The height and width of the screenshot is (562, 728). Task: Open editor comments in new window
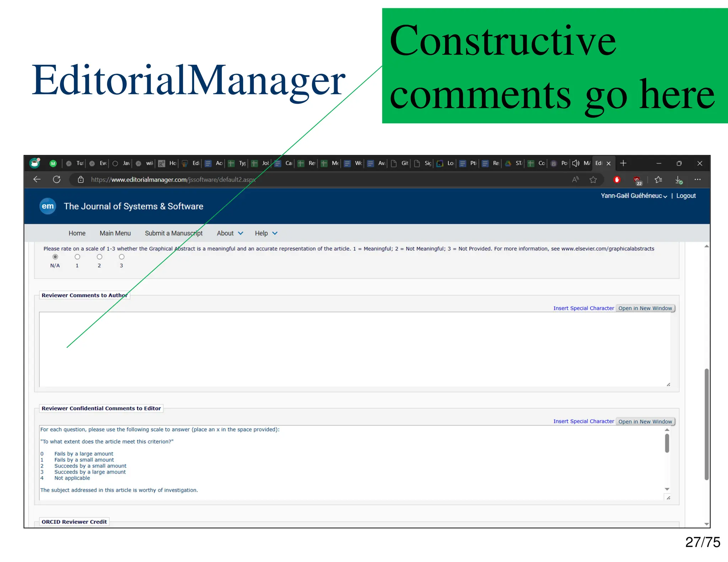(645, 421)
